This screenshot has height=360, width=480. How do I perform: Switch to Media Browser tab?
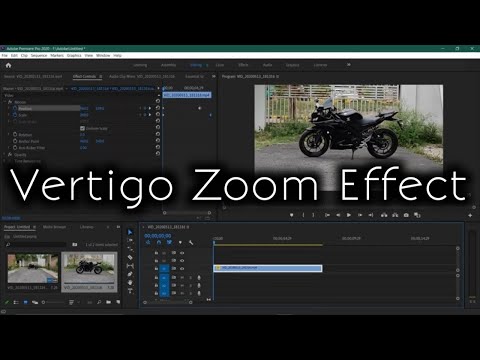(x=55, y=227)
